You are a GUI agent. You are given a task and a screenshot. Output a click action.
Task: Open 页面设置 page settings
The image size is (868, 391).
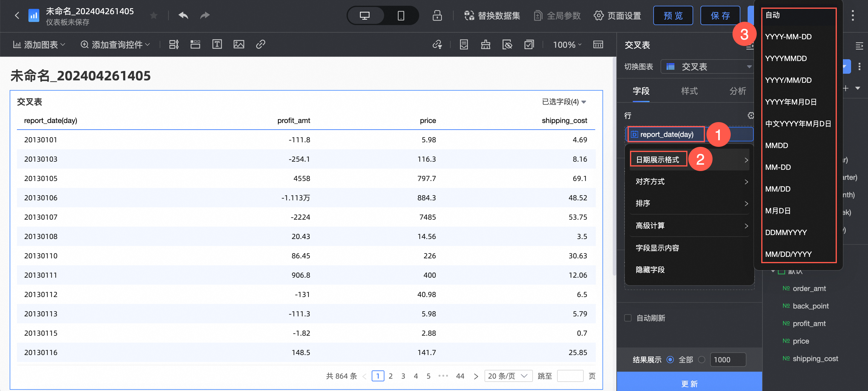(617, 15)
